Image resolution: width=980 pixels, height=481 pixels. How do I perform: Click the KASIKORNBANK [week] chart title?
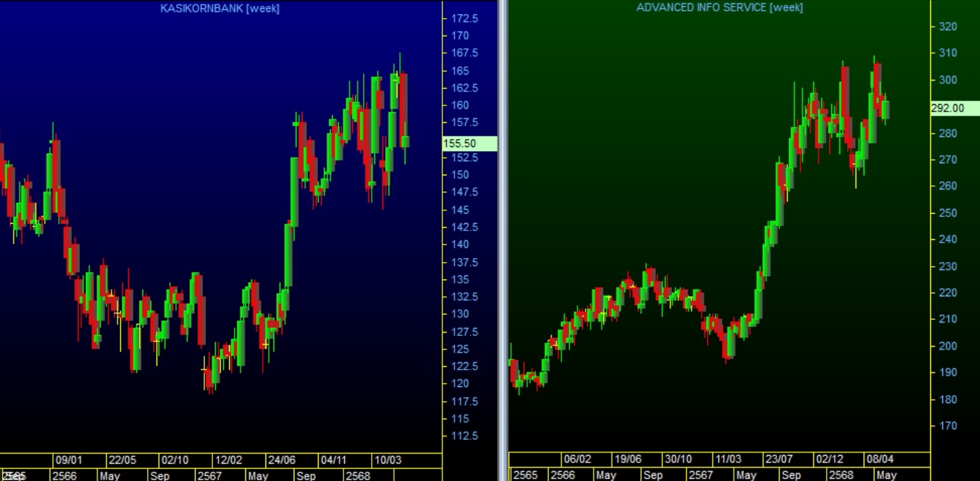point(220,8)
